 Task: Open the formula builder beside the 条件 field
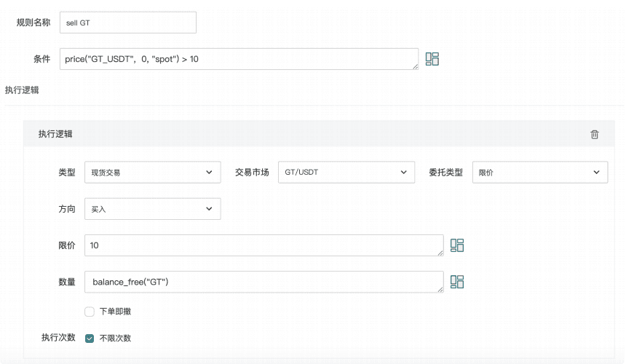[x=432, y=59]
